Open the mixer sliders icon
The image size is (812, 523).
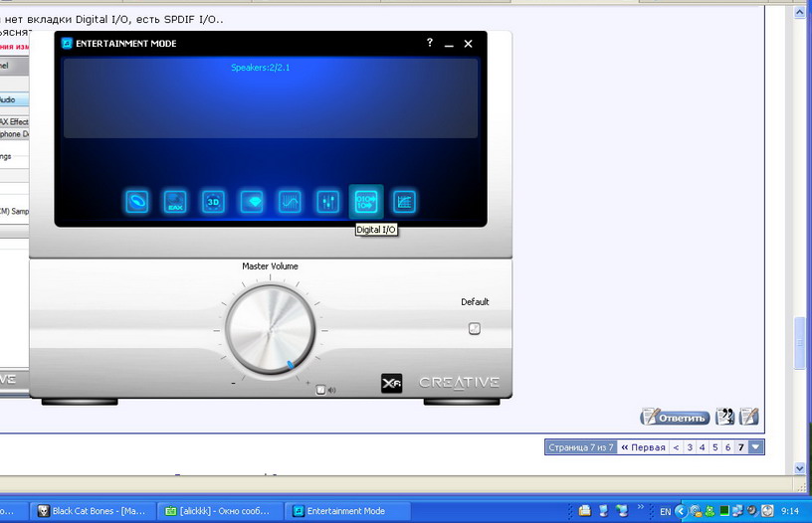click(327, 201)
